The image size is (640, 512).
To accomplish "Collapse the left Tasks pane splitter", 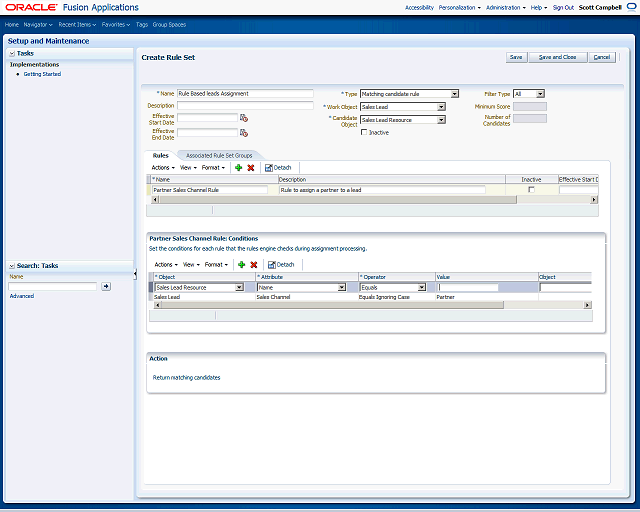I will click(135, 274).
